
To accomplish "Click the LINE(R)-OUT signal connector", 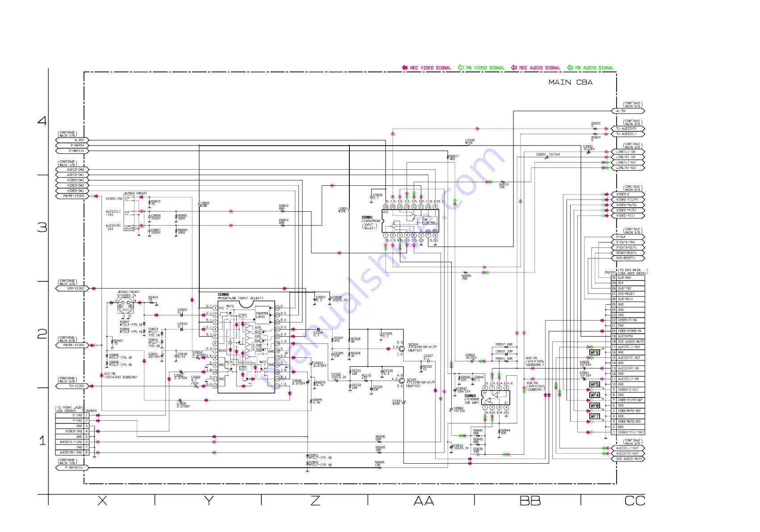I will [x=628, y=168].
